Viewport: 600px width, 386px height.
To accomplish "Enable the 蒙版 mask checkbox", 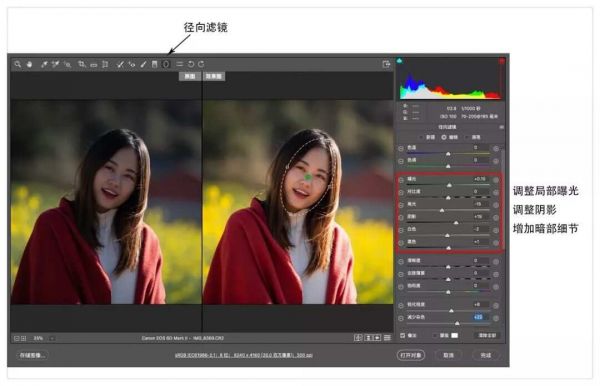I will (x=435, y=335).
